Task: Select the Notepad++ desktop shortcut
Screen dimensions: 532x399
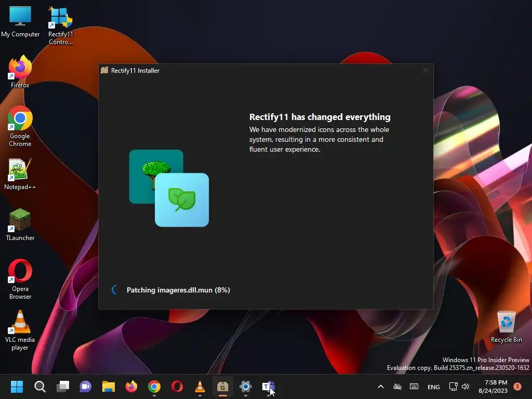Action: pyautogui.click(x=20, y=174)
